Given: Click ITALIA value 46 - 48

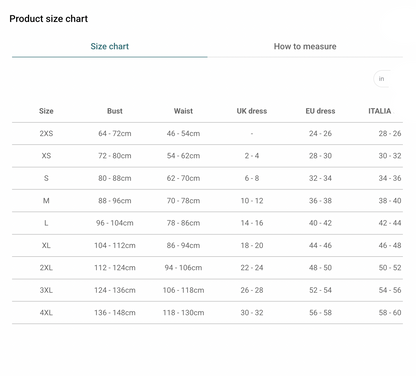Looking at the screenshot, I should click(x=390, y=245).
